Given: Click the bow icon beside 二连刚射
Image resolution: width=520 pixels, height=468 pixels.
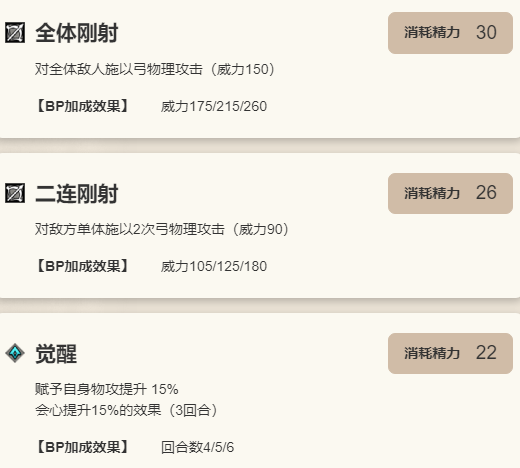Looking at the screenshot, I should tap(15, 193).
